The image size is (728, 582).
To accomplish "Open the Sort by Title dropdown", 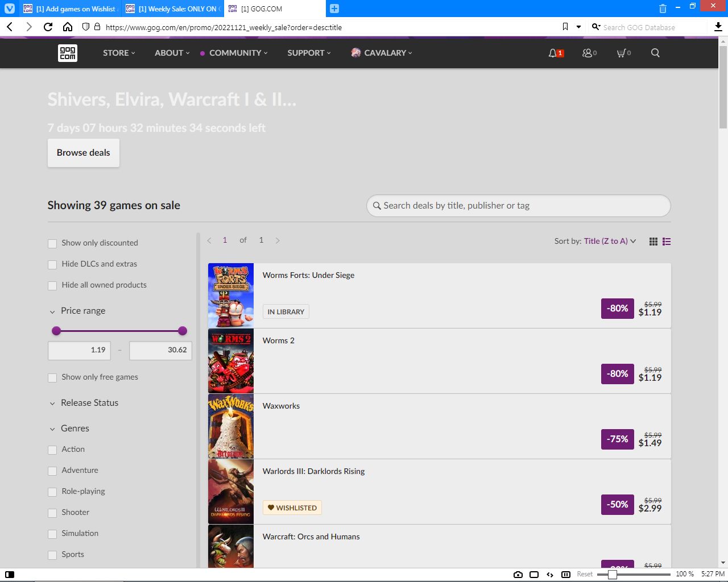I will 610,241.
